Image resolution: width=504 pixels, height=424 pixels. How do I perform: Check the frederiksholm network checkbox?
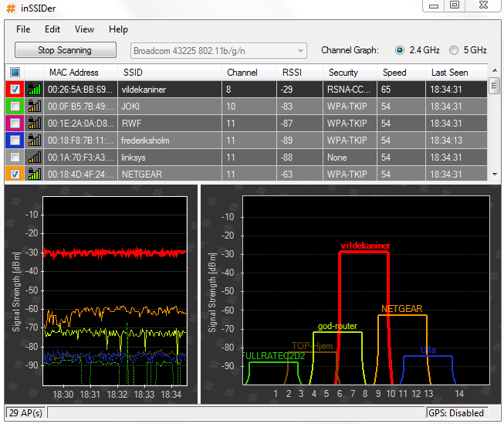[15, 141]
